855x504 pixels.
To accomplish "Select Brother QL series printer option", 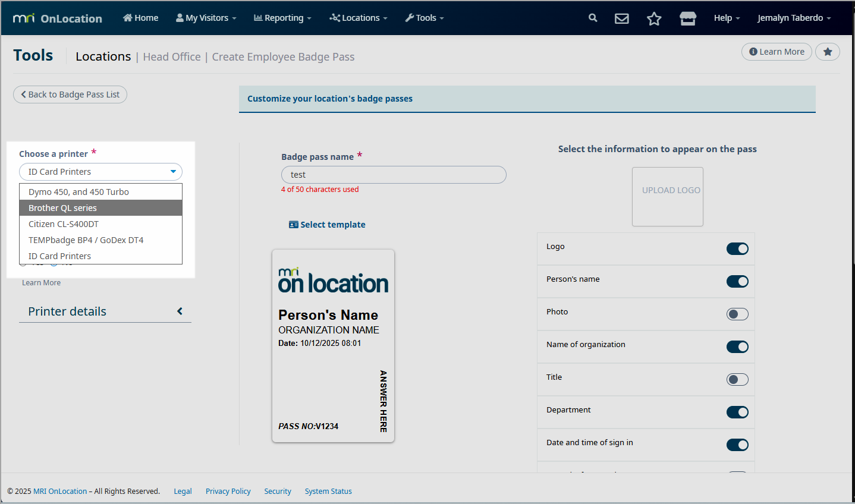I will (x=100, y=208).
